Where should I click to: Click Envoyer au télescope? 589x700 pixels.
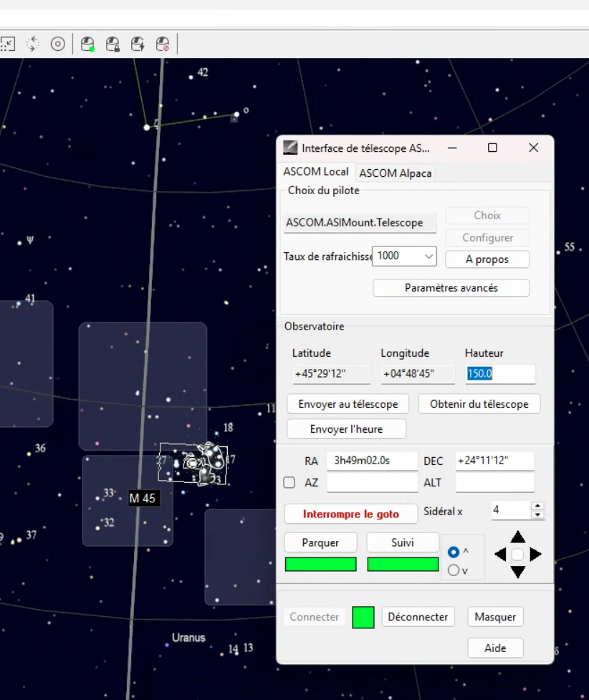coord(348,404)
